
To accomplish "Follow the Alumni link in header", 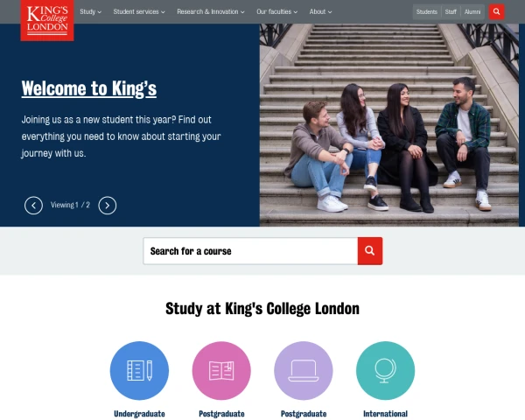I will tap(472, 12).
